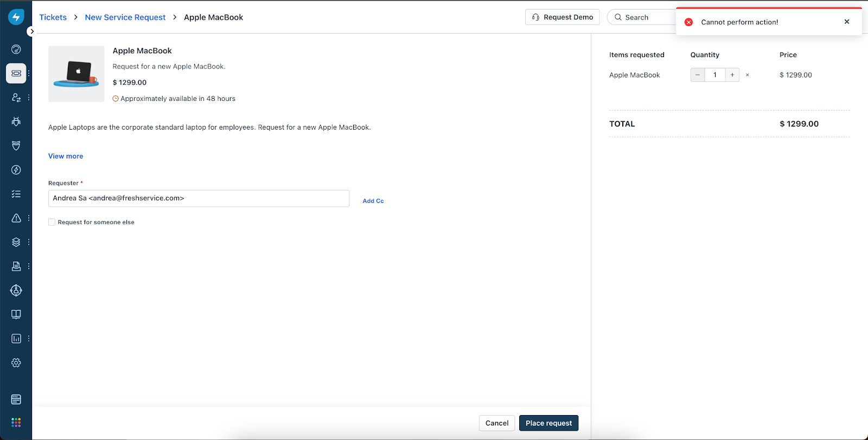The image size is (868, 440).
Task: Go to Tickets breadcrumb
Action: pos(53,17)
